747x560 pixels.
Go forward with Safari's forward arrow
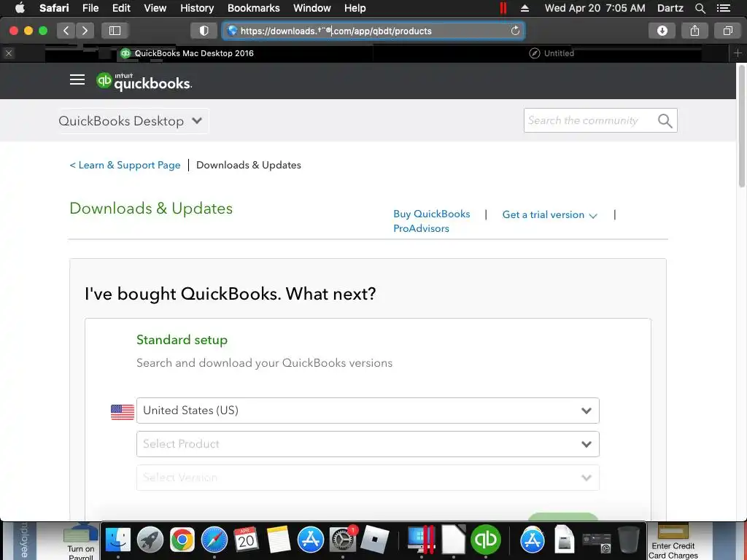85,31
